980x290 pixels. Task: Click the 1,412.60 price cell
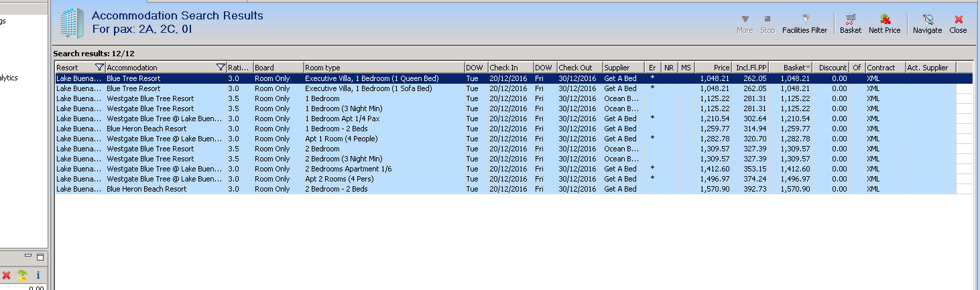coord(715,169)
